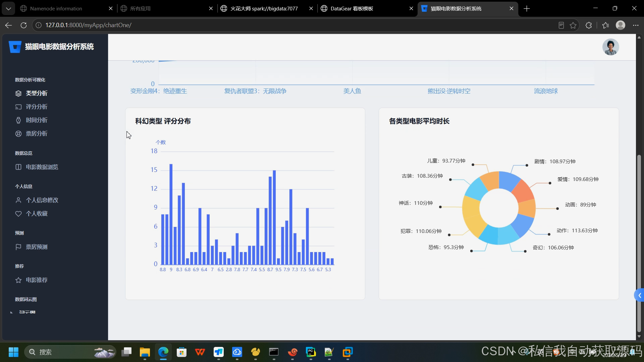Viewport: 644px width, 362px height.
Task: Click the user icon beside 个人信息修改
Action: 18,200
